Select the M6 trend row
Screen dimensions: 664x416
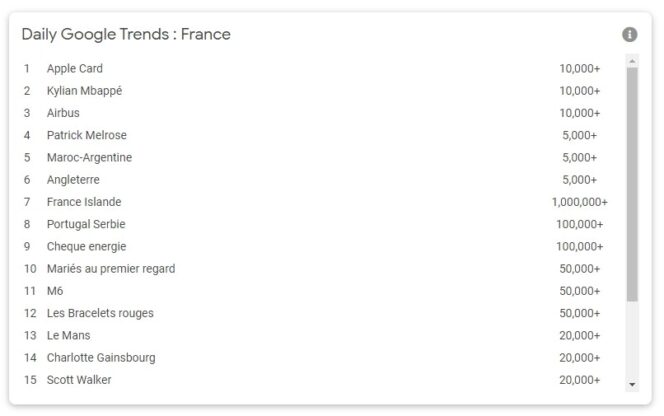[56, 291]
